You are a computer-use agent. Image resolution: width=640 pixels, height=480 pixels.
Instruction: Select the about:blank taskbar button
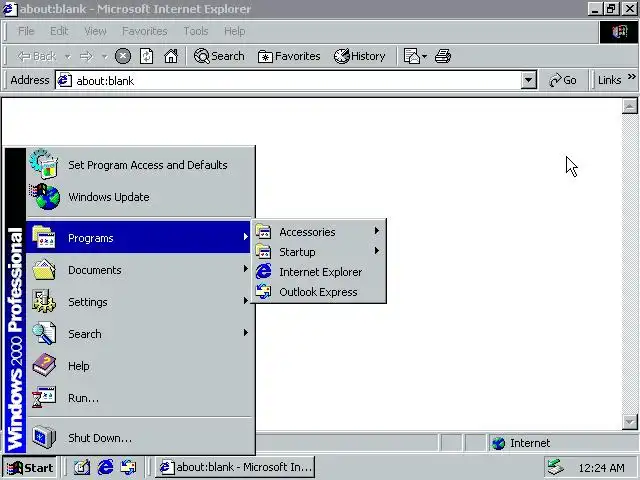pos(235,467)
